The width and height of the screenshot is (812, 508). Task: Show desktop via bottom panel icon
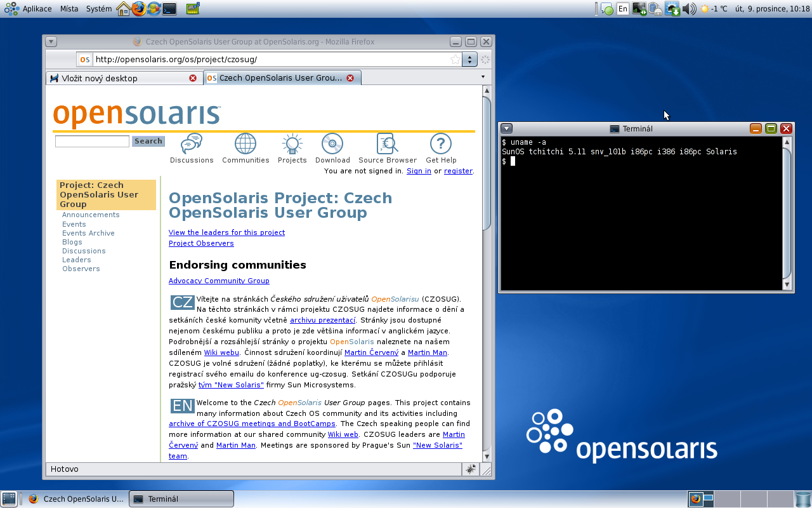point(9,498)
